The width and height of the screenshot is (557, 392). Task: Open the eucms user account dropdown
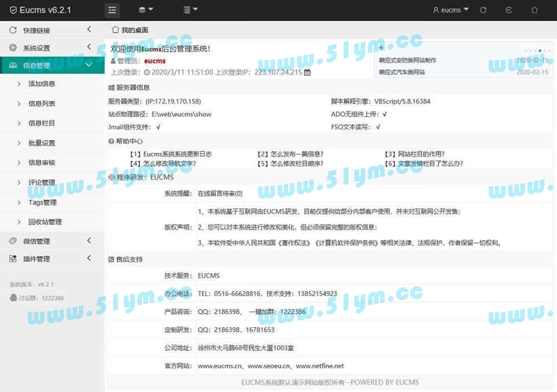pyautogui.click(x=450, y=10)
